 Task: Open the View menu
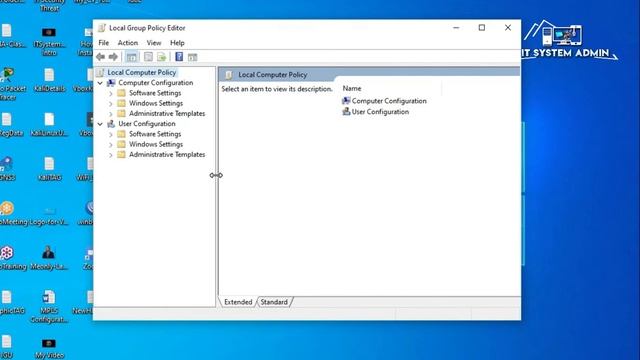click(x=154, y=42)
